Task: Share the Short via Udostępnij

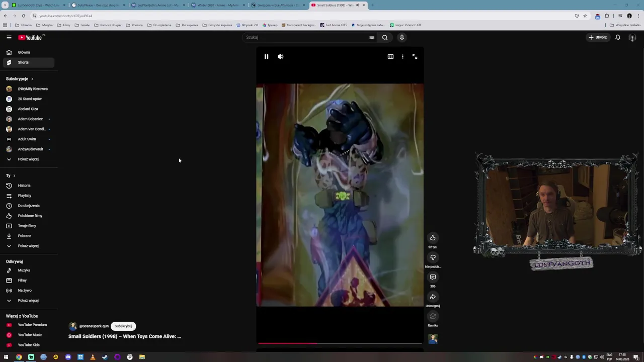Action: tap(433, 297)
